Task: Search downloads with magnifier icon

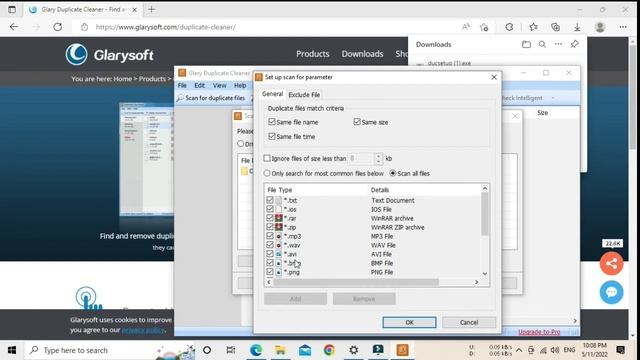Action: (542, 44)
